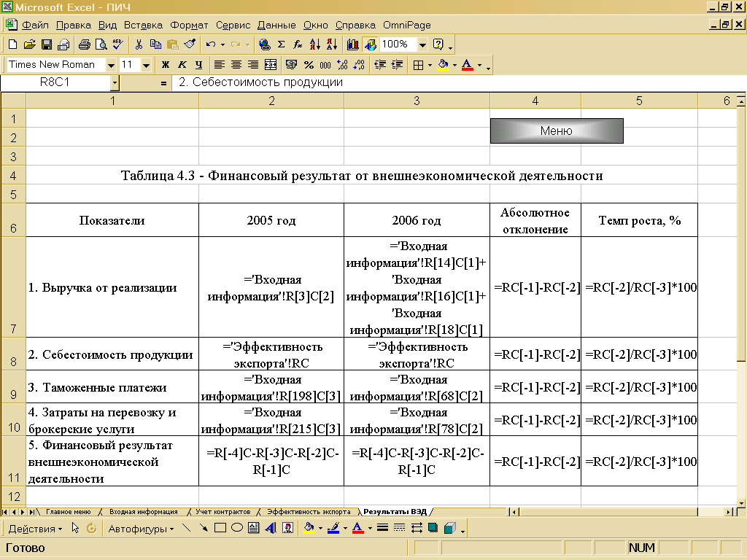The height and width of the screenshot is (560, 747).
Task: Click the Save icon in the toolbar
Action: (x=46, y=44)
